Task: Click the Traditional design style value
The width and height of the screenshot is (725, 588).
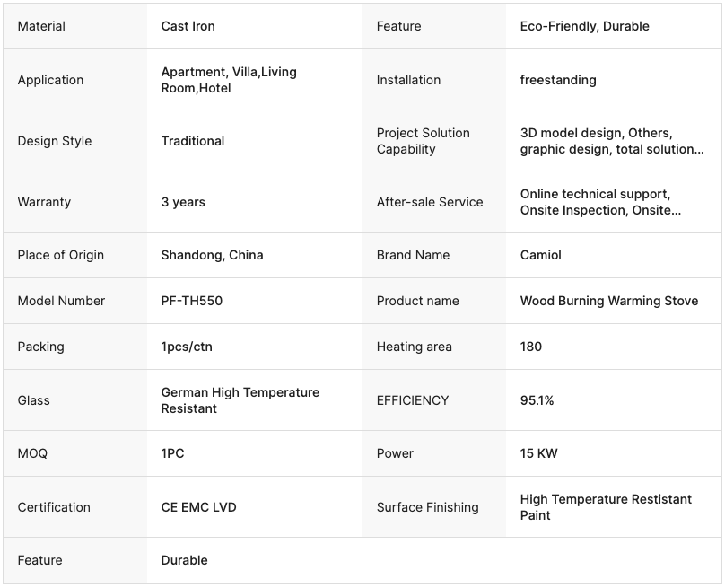Action: click(193, 141)
